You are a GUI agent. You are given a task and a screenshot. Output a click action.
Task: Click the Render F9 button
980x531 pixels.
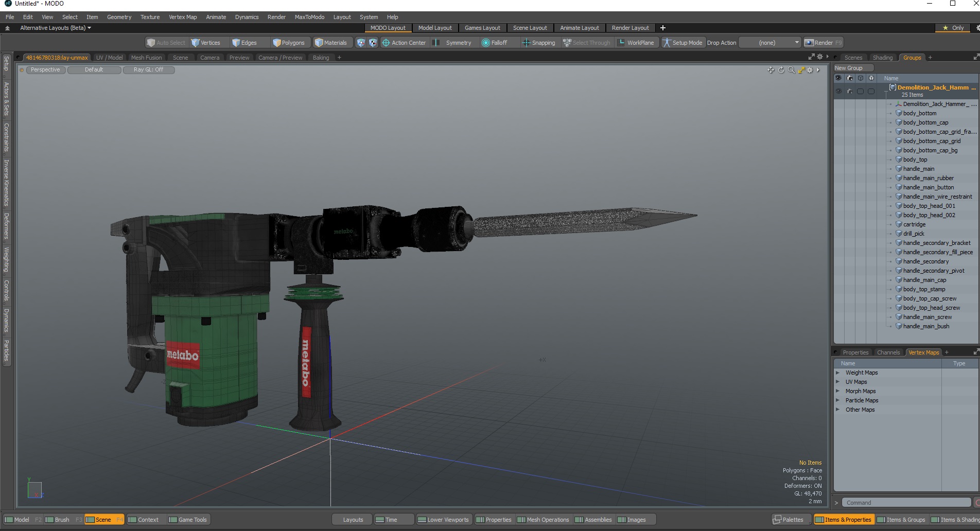824,43
